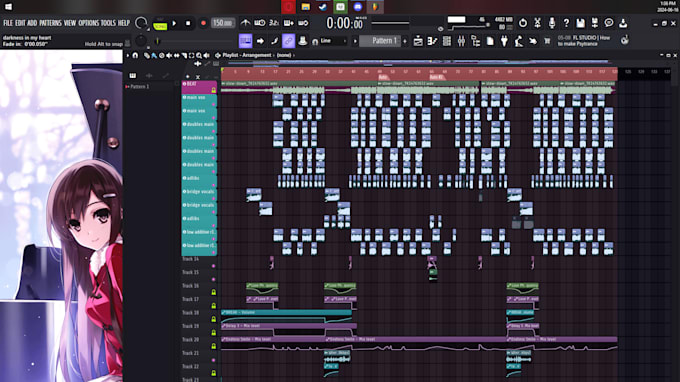Click the circular undo history icon
The image size is (680, 382).
pos(523,23)
